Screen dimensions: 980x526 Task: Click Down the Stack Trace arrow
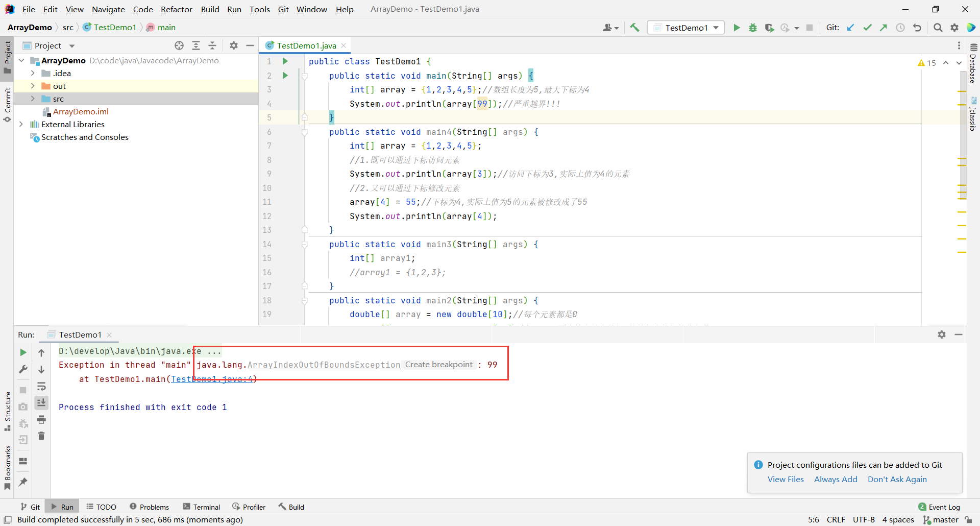[41, 369]
